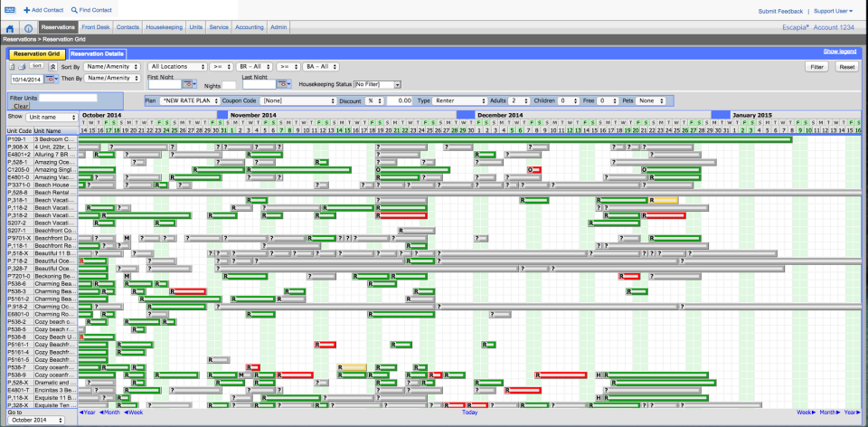Click the Sort button

coord(36,65)
